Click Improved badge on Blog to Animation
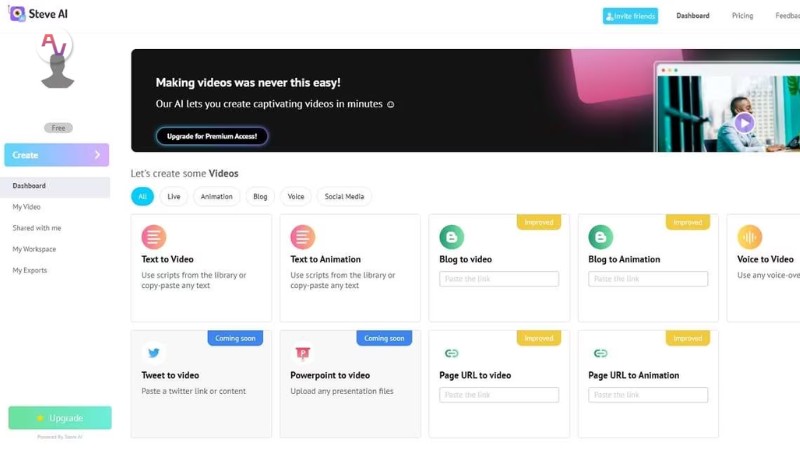The width and height of the screenshot is (800, 450). pyautogui.click(x=688, y=222)
